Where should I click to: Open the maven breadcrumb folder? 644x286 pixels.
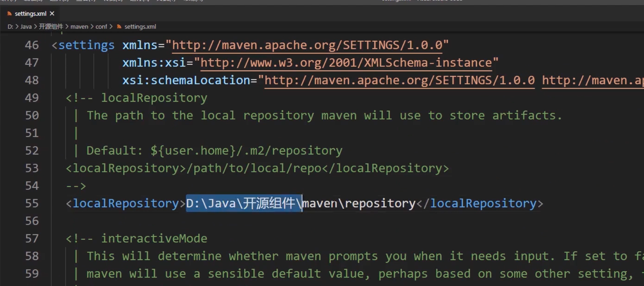[79, 26]
